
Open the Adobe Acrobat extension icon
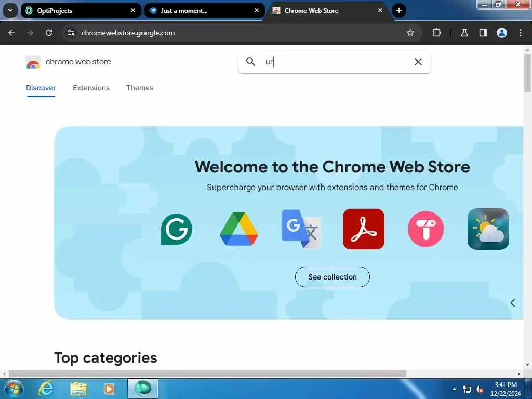[x=363, y=229]
